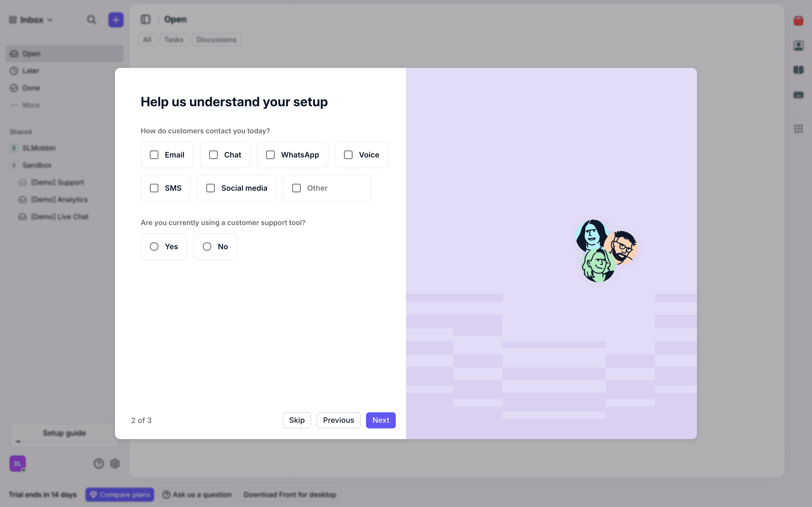The width and height of the screenshot is (812, 507).
Task: Click the red calendar icon
Action: pyautogui.click(x=798, y=21)
